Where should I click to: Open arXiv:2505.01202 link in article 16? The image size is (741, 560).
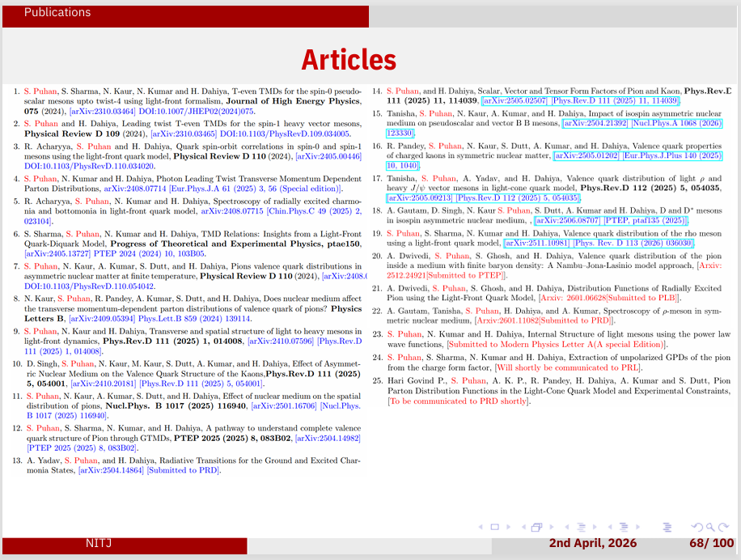click(x=586, y=155)
